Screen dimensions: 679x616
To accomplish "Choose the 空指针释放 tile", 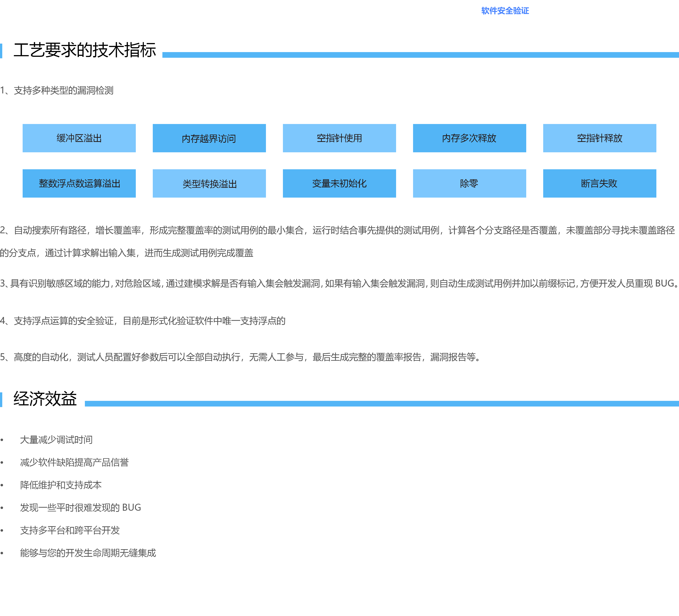I will click(x=599, y=138).
